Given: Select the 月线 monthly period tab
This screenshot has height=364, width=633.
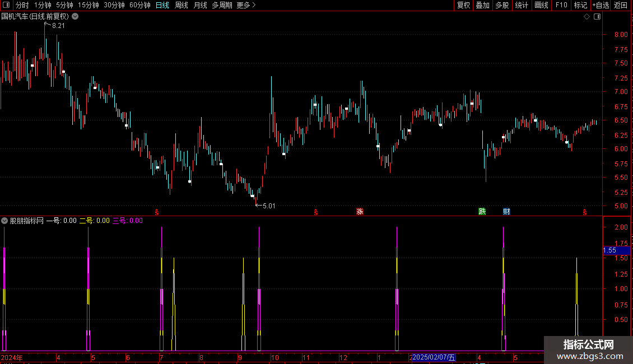Looking at the screenshot, I should point(200,5).
